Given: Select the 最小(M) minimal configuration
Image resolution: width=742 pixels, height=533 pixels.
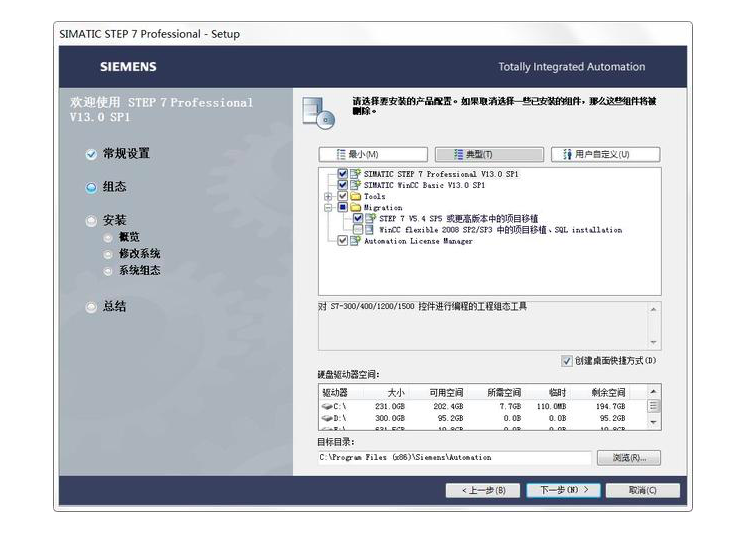Looking at the screenshot, I should pos(373,154).
